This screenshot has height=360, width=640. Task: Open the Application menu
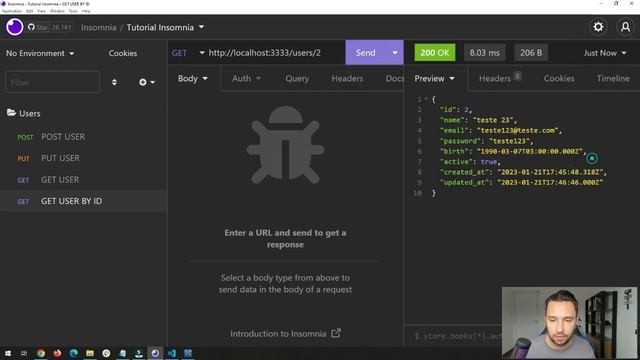(x=12, y=11)
